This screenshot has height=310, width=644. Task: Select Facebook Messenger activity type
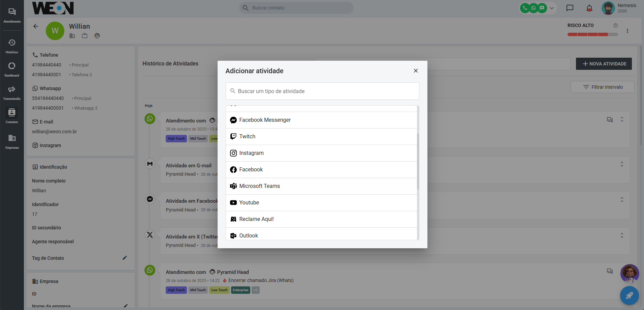point(265,120)
